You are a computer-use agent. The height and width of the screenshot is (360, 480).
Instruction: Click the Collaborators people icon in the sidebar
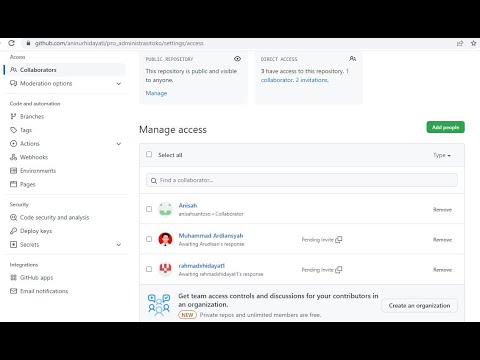coord(13,70)
